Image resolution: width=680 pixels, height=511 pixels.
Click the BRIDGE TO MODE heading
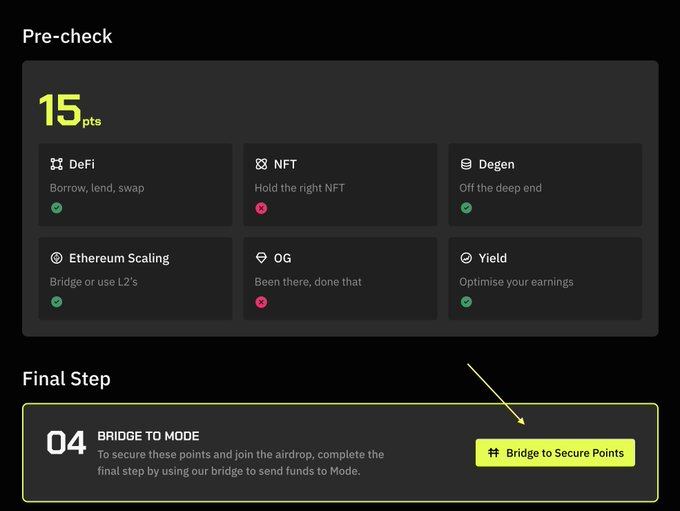pyautogui.click(x=148, y=436)
